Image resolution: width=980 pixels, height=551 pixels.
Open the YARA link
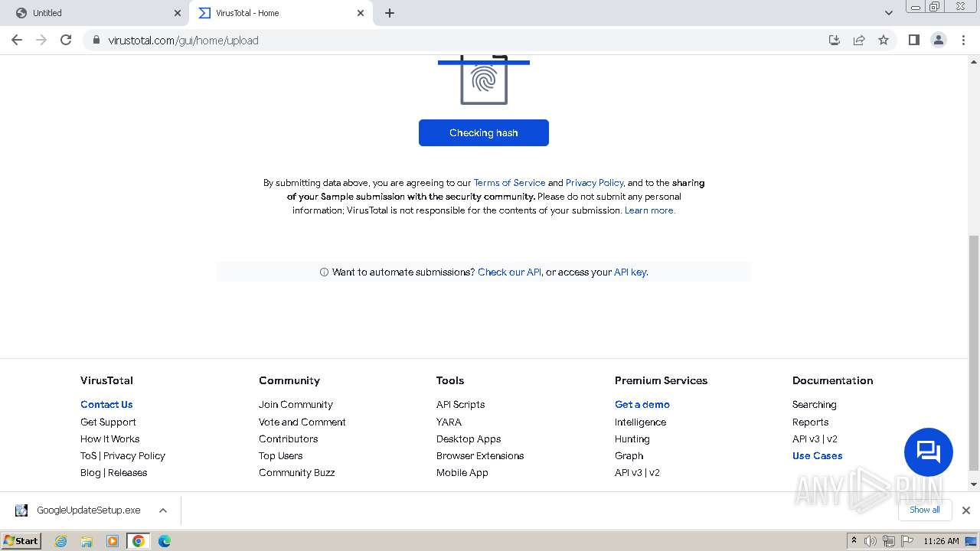coord(449,422)
